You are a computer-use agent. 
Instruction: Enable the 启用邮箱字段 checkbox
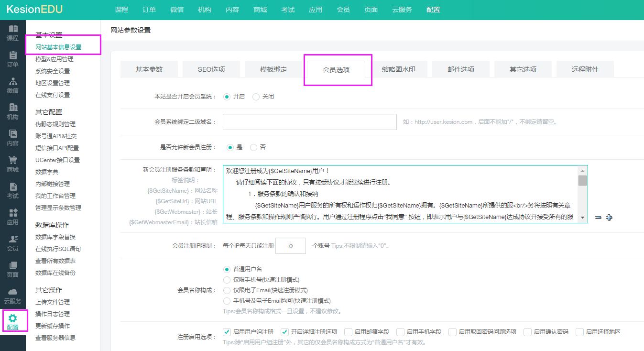[x=348, y=332]
